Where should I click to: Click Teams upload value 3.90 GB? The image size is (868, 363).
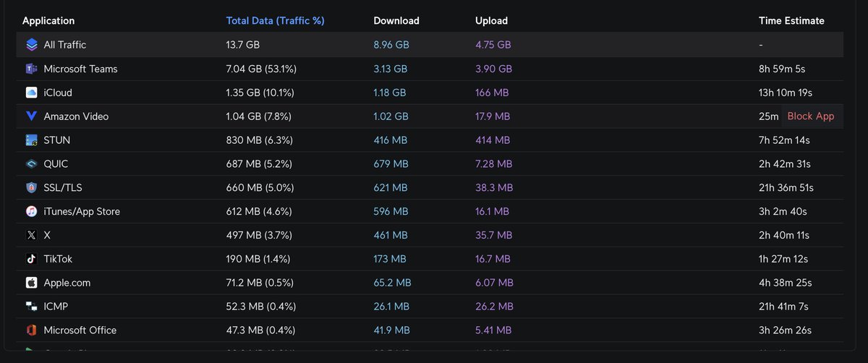click(x=494, y=69)
